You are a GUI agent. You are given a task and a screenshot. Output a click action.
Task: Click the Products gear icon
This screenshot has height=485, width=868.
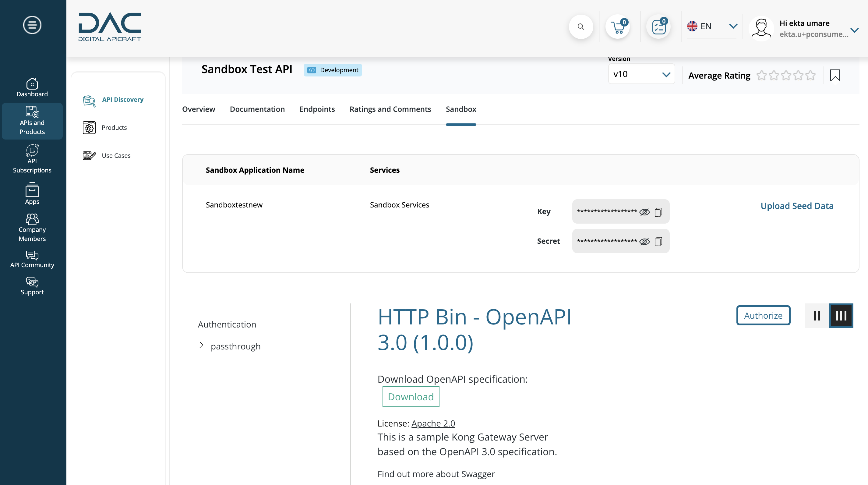(x=89, y=128)
